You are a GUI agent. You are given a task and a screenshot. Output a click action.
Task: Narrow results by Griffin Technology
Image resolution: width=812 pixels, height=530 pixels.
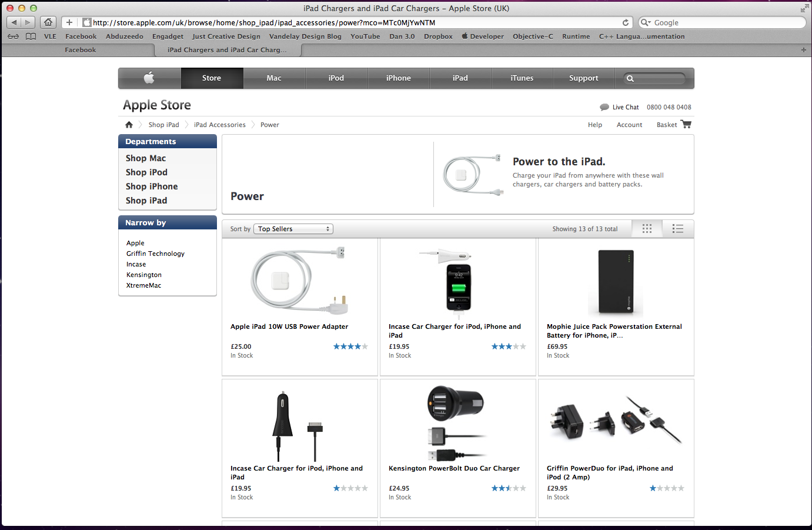point(155,254)
